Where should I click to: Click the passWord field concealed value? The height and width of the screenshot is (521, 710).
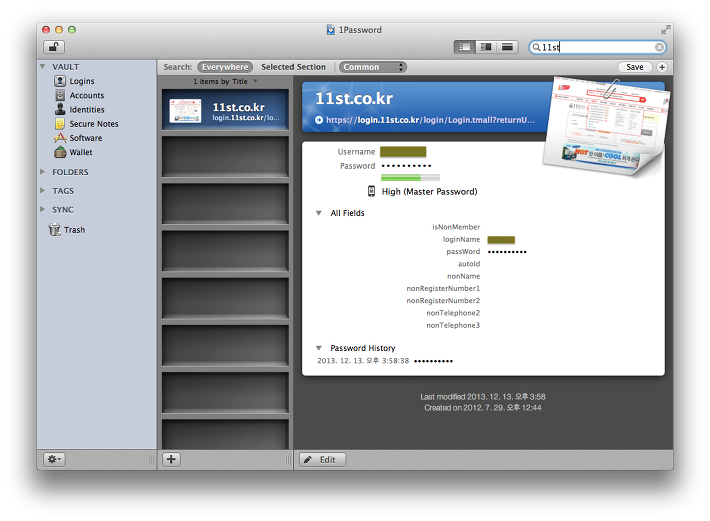click(507, 252)
